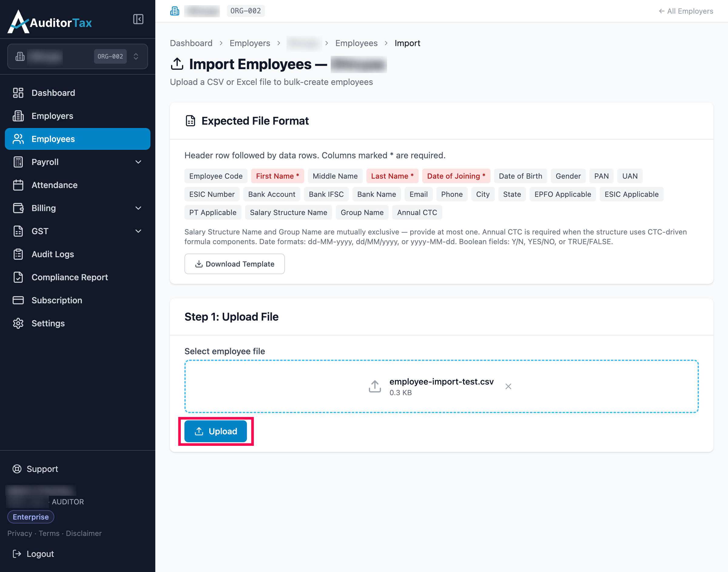Click the Billing wallet icon
The width and height of the screenshot is (728, 572).
coord(18,208)
